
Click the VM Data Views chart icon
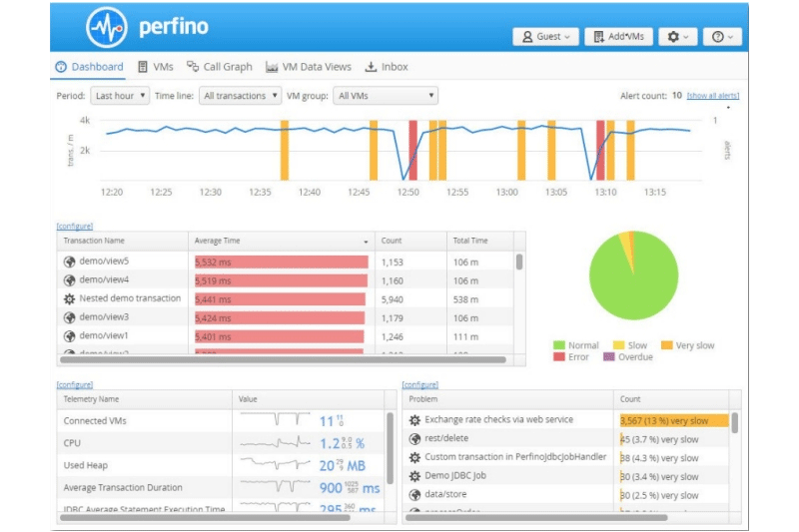click(272, 67)
